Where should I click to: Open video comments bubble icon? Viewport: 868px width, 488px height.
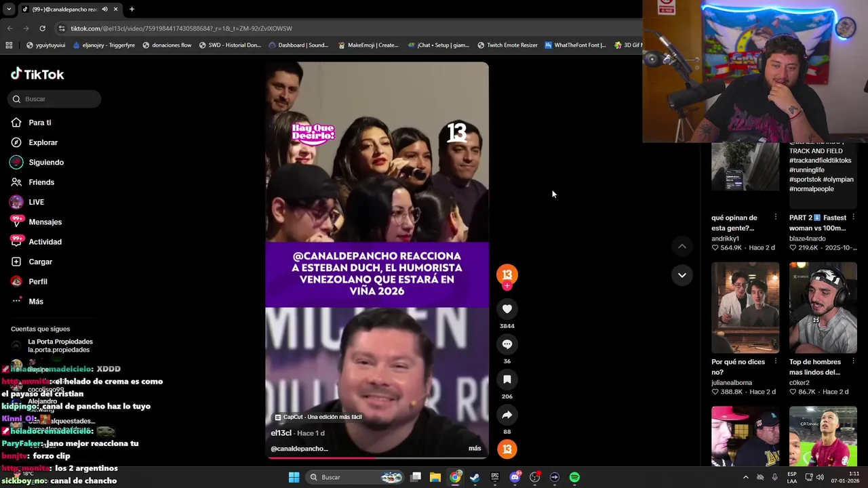[507, 344]
